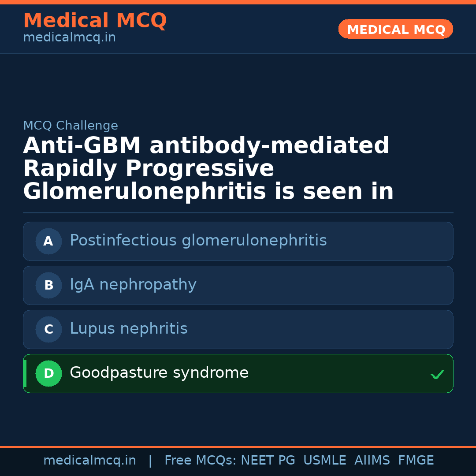Screen dimensions: 476x476
Task: Open medicalmcq.in link below the header title
Action: pyautogui.click(x=69, y=37)
